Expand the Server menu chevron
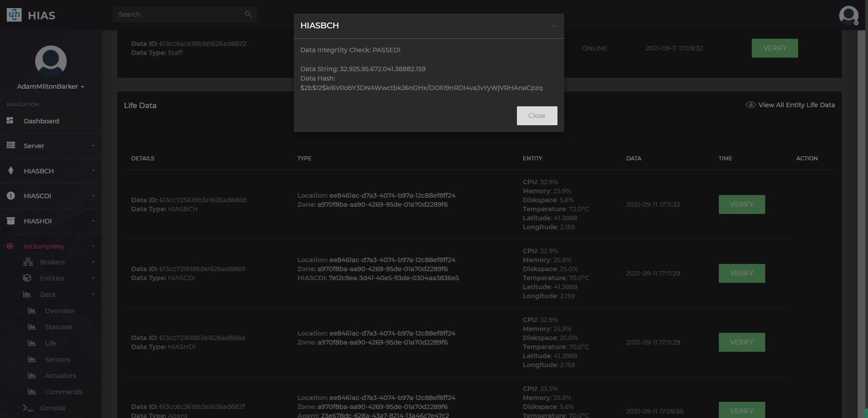This screenshot has width=868, height=418. tap(93, 145)
